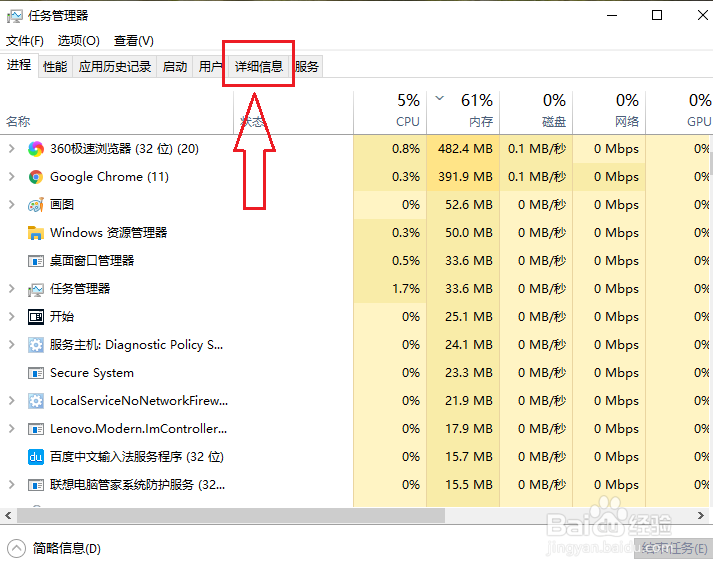Click the 结束任务(E) button

[x=673, y=549]
